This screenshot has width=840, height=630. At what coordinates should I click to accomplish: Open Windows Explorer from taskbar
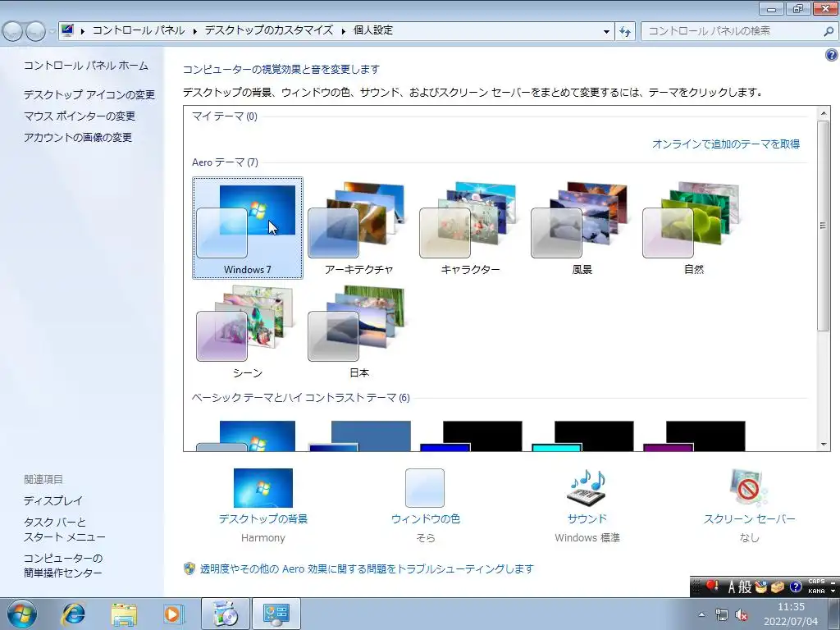(x=125, y=614)
